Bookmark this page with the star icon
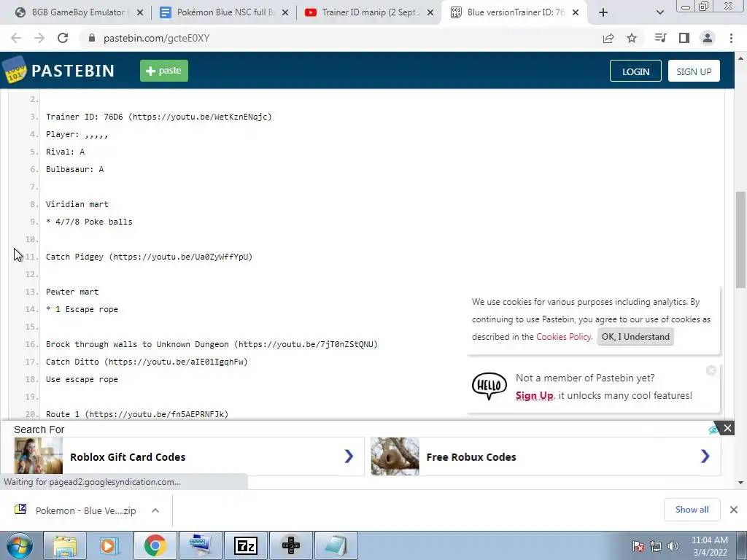This screenshot has height=560, width=747. [x=632, y=38]
